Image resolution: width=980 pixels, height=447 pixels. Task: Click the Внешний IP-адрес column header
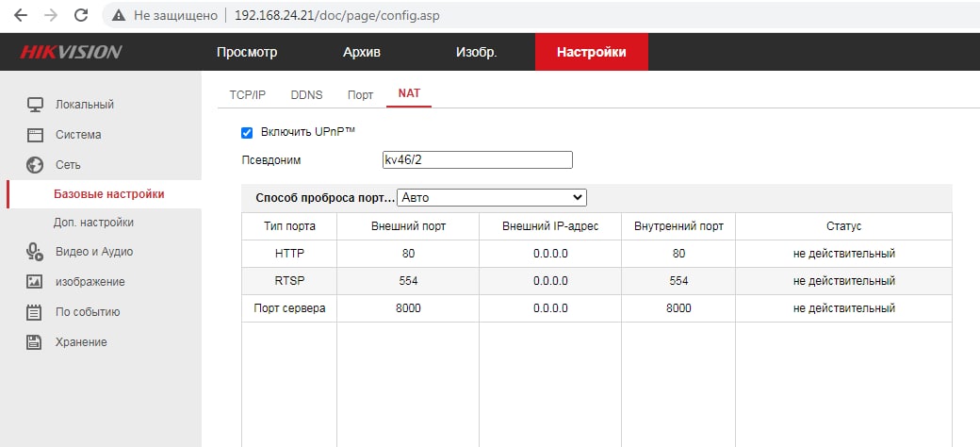(x=550, y=226)
